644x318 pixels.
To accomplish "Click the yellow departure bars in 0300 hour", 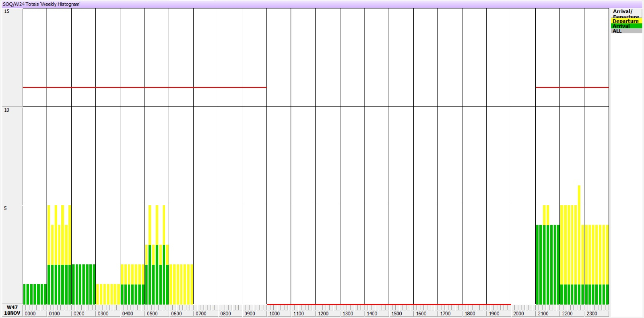I will 108,294.
